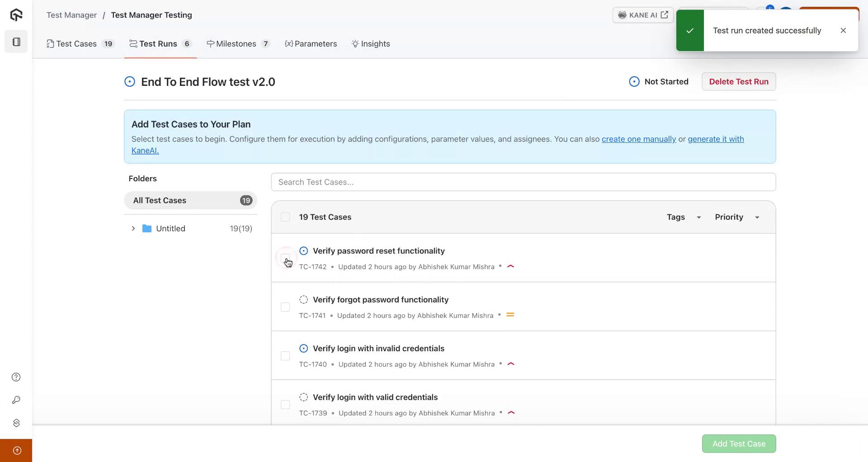Open the Priority filter dropdown
Image resolution: width=868 pixels, height=462 pixels.
tap(736, 217)
